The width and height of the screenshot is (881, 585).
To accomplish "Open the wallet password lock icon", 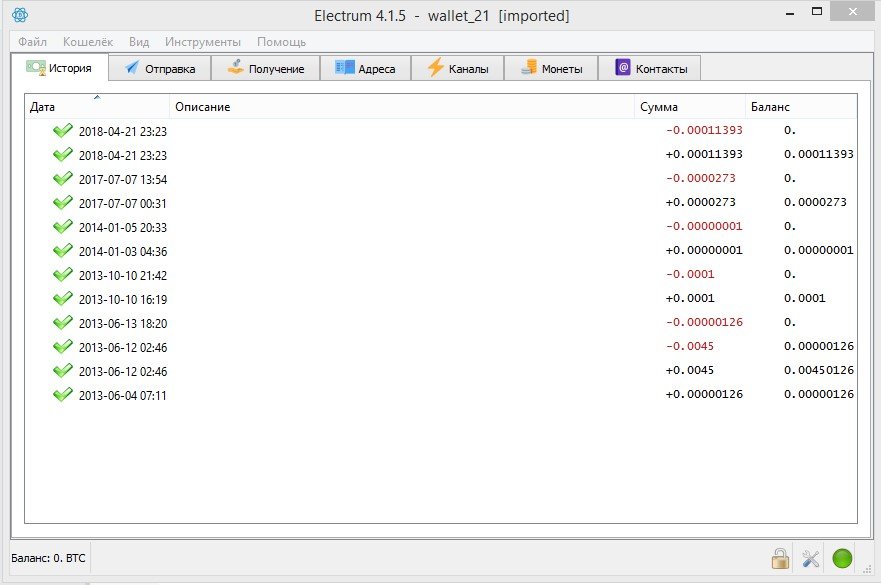I will click(780, 559).
